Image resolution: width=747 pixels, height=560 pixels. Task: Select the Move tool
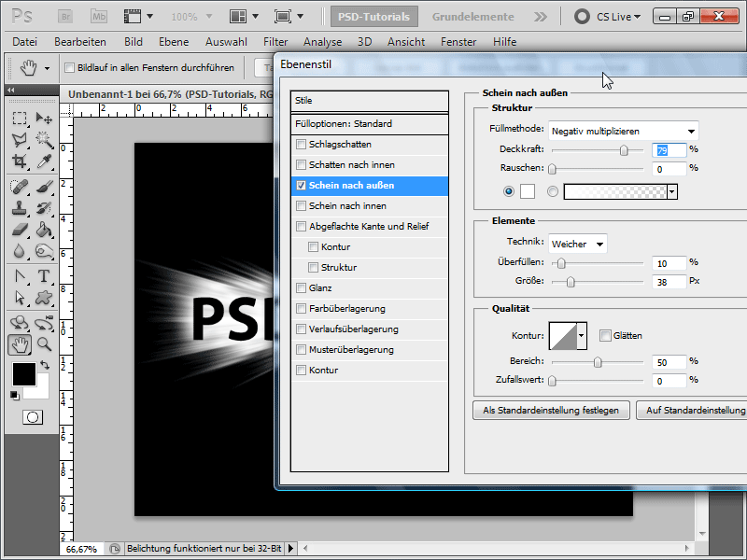(x=44, y=119)
